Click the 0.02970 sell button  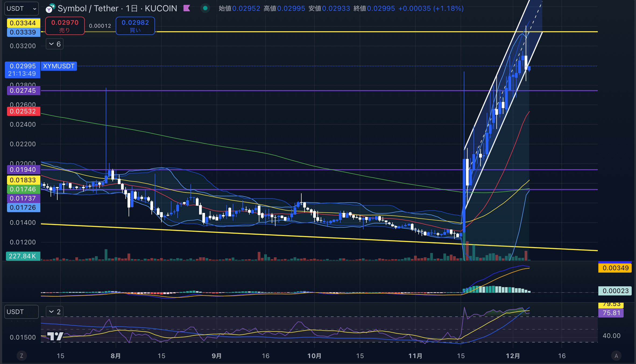65,26
